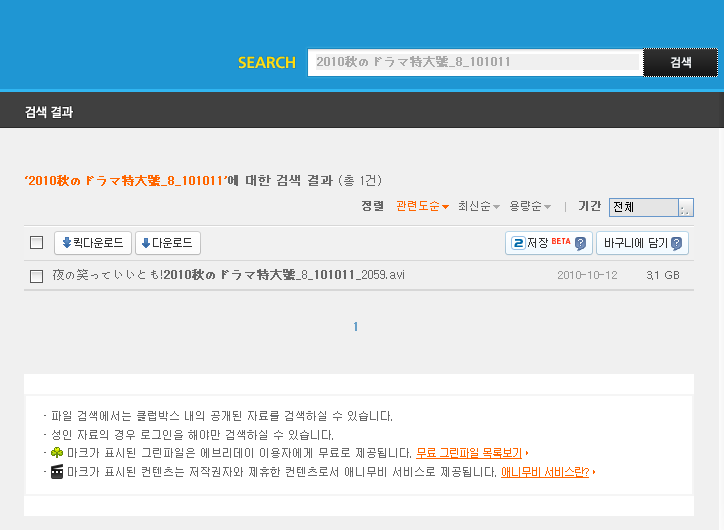Sort results by 최신순
The height and width of the screenshot is (530, 724).
pos(478,207)
